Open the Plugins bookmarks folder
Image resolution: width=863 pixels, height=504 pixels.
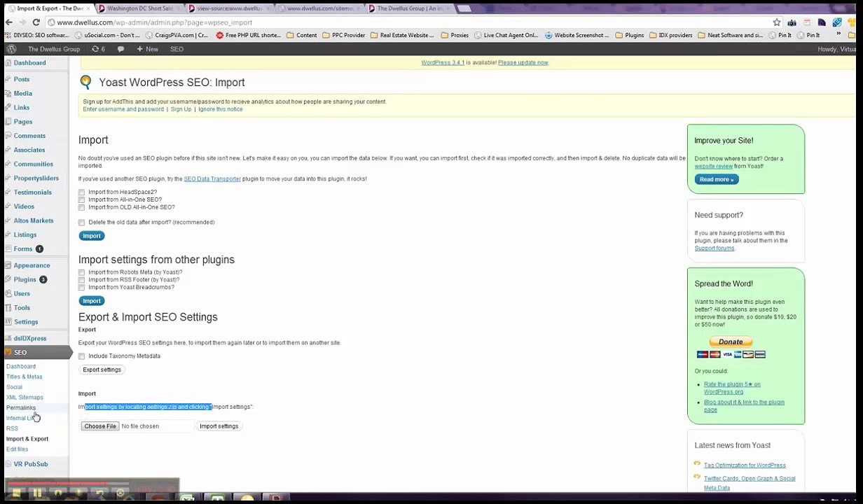(x=630, y=35)
